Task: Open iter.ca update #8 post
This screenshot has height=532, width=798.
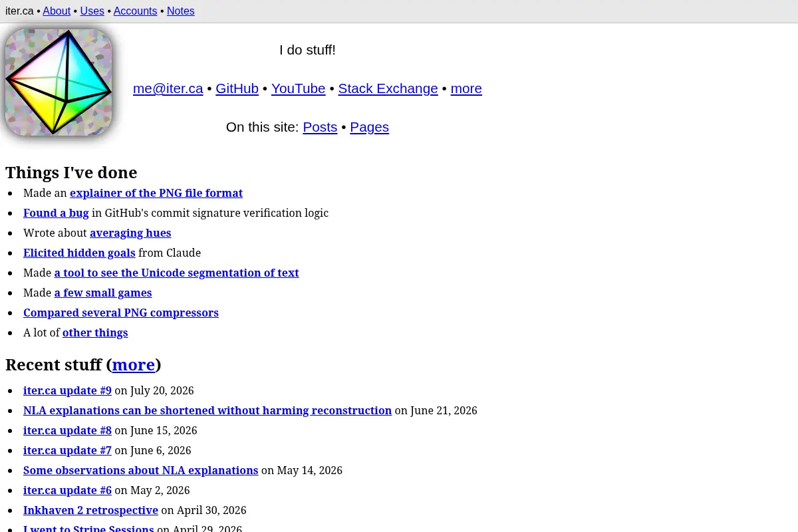Action: click(67, 430)
